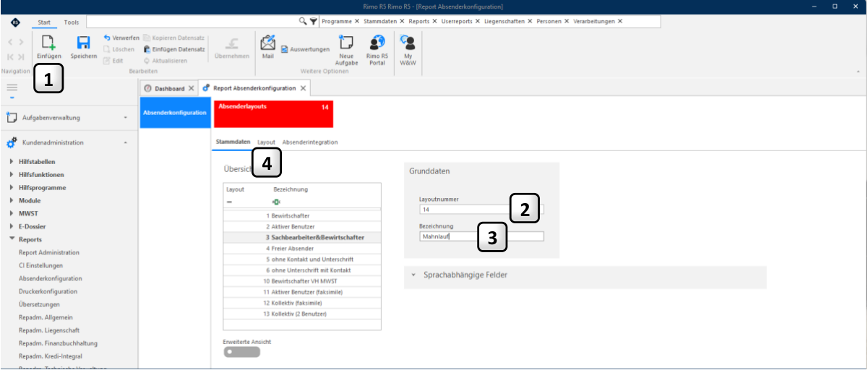Remove the Stammdaten filter tag
Image resolution: width=868 pixels, height=370 pixels.
[x=402, y=22]
